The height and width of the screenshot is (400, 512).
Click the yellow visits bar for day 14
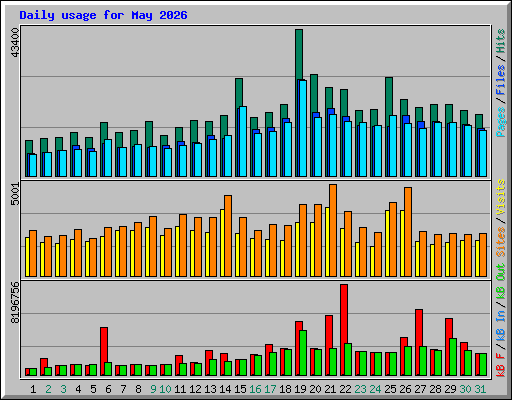pos(222,243)
